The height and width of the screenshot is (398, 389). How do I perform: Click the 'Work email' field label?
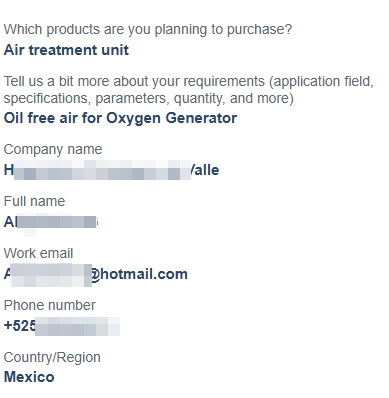(38, 254)
